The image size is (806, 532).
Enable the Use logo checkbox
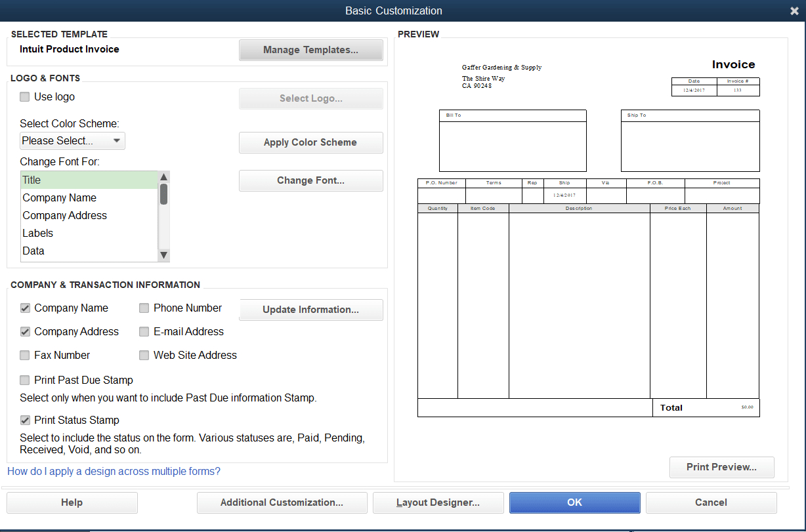tap(24, 96)
